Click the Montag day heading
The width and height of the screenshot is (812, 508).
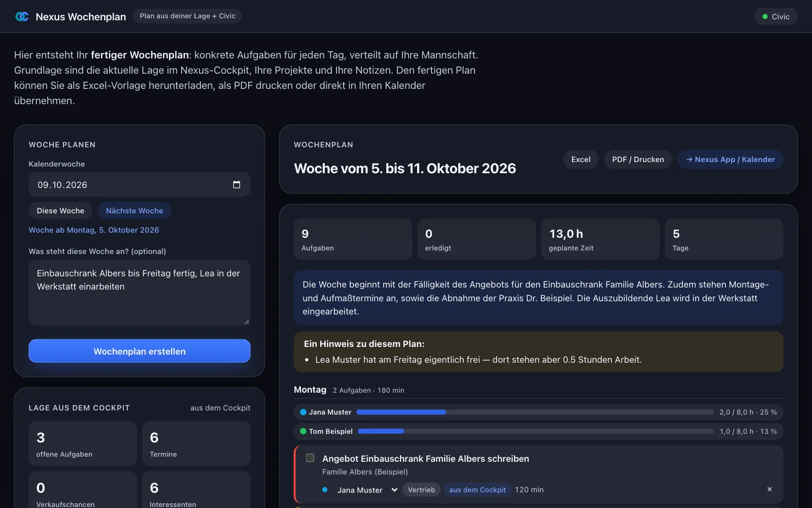310,390
